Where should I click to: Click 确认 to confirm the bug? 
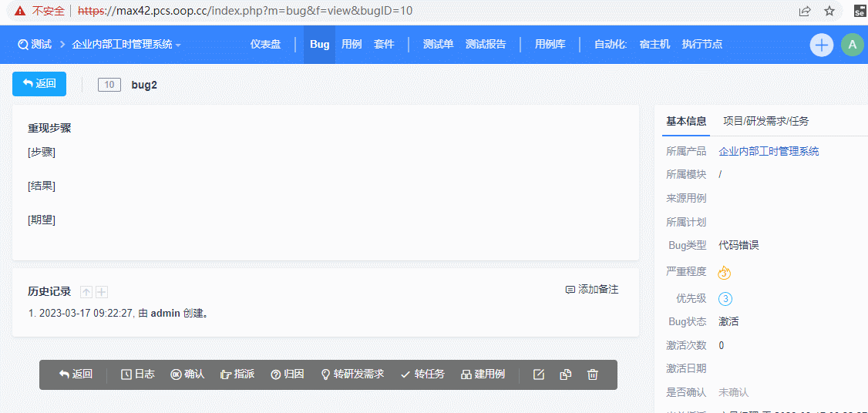187,374
